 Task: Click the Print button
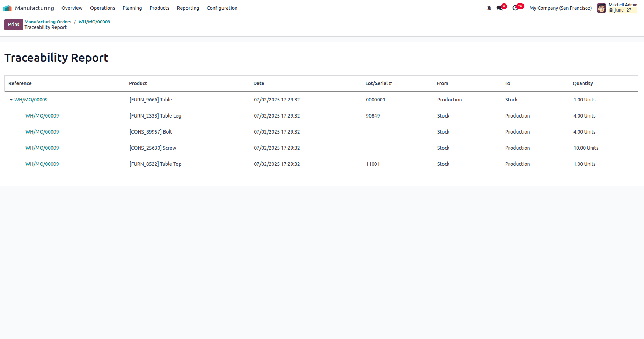14,24
